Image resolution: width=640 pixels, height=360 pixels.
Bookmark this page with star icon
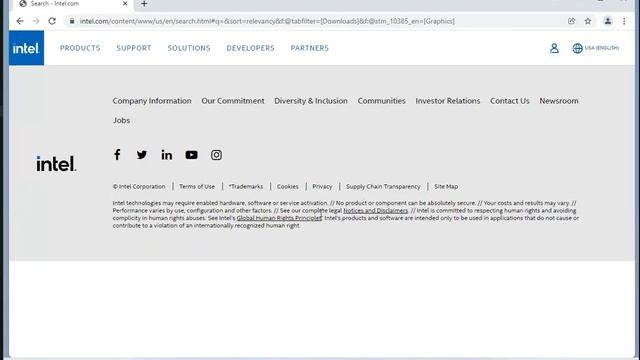coord(588,21)
